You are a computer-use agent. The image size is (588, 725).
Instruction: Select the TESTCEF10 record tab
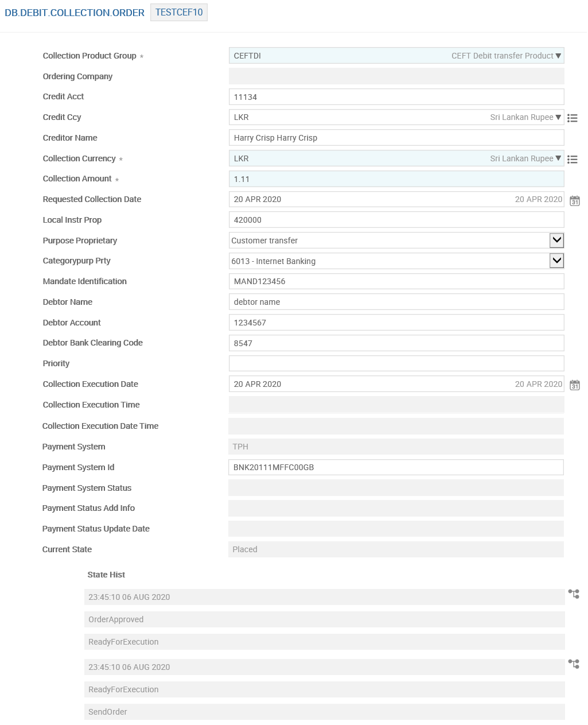(x=179, y=13)
